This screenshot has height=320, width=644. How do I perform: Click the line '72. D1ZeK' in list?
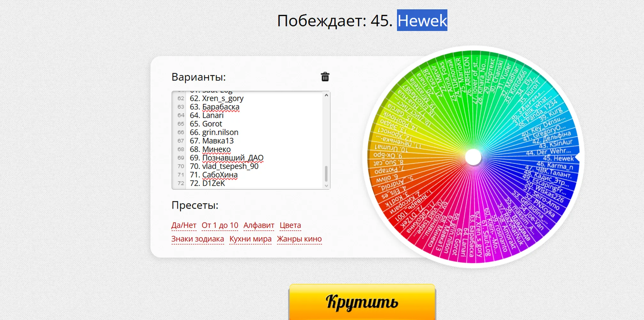[x=207, y=183]
